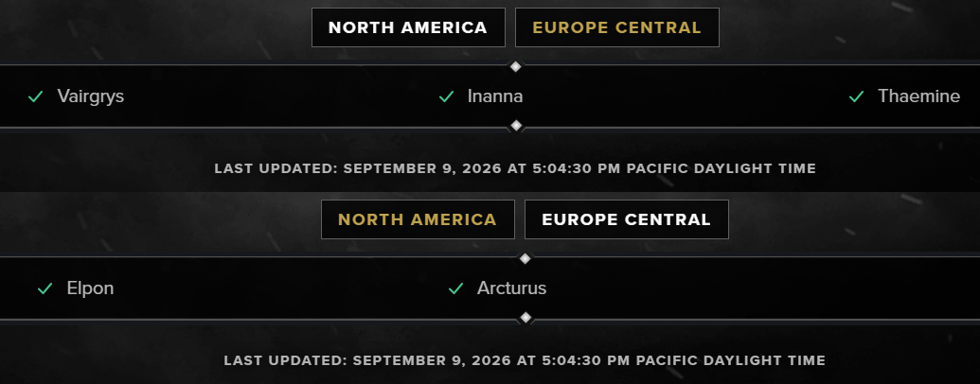The image size is (980, 384).
Task: Click the green checkmark beside Vairgrys
Action: coord(36,96)
